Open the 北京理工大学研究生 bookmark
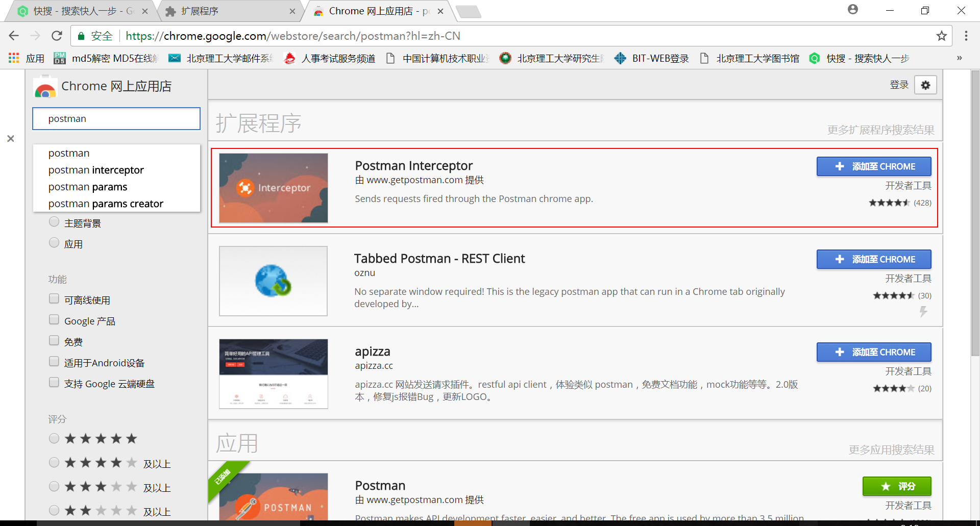This screenshot has height=526, width=980. pos(552,58)
